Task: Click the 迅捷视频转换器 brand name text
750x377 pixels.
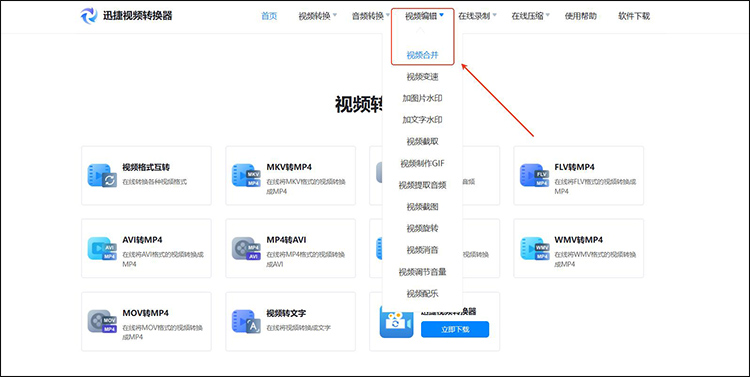Action: point(138,16)
